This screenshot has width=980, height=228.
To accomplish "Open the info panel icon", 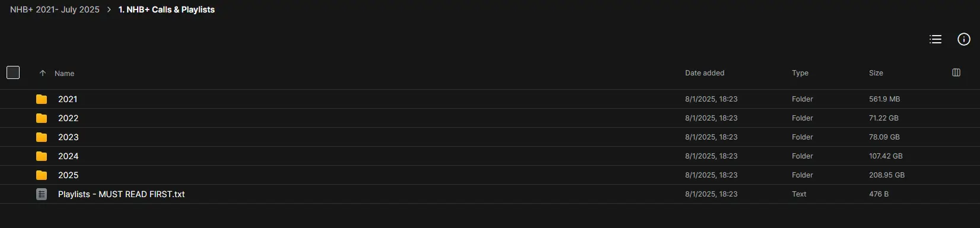I will (964, 39).
